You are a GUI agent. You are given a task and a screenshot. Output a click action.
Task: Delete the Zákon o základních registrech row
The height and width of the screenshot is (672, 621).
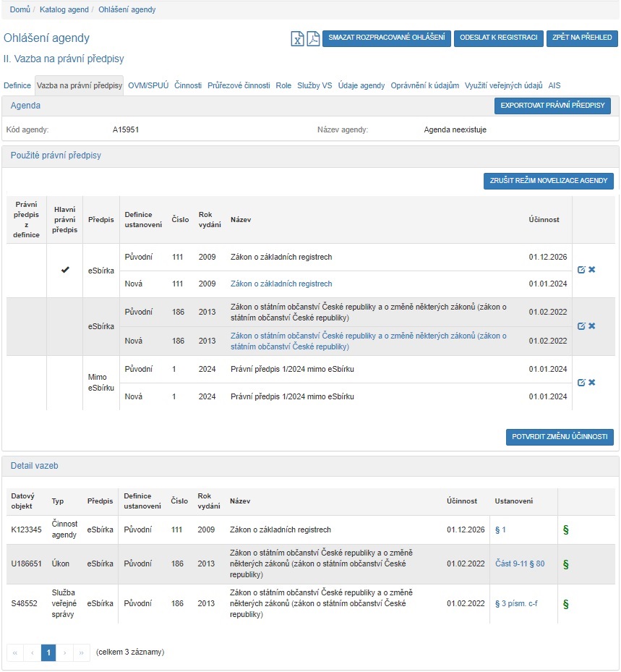point(592,270)
